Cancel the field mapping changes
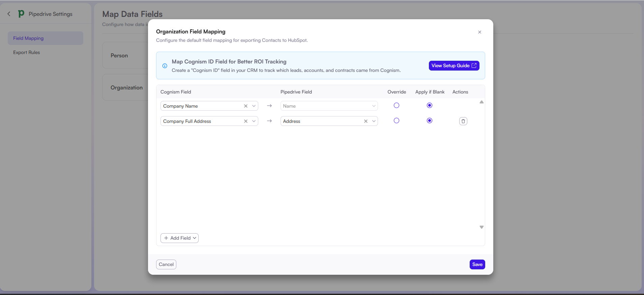 pyautogui.click(x=166, y=264)
